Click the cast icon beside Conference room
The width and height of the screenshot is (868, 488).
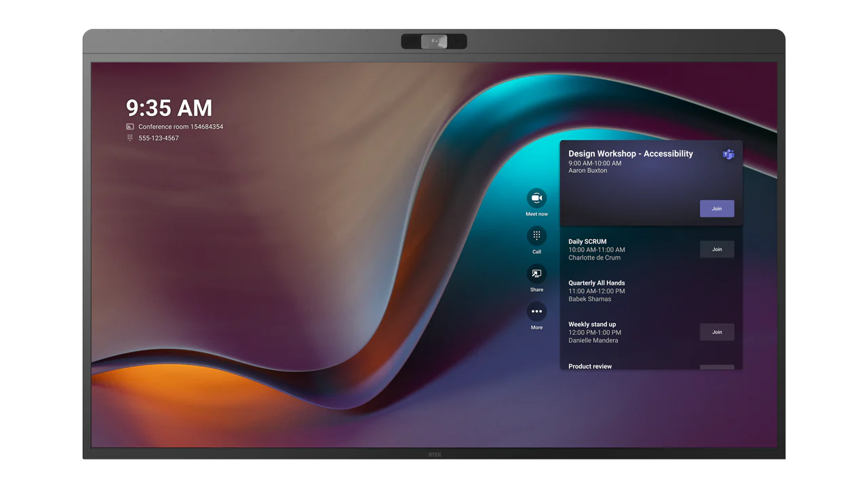[130, 127]
